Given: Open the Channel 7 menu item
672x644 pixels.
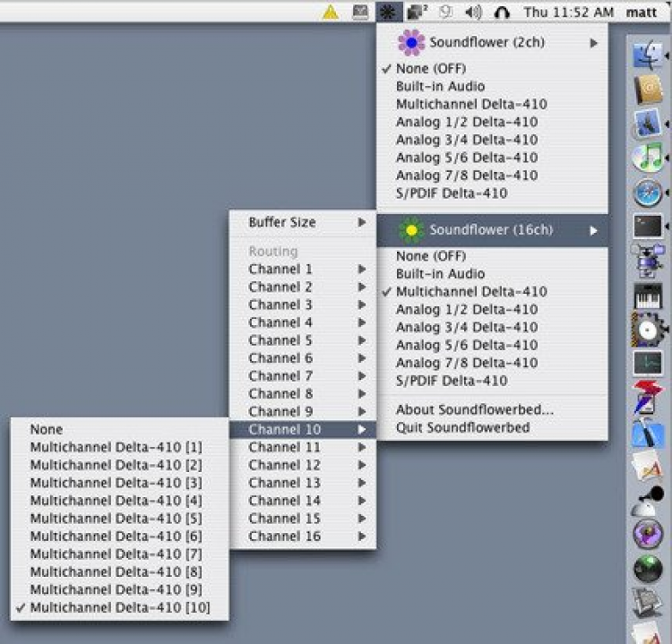Looking at the screenshot, I should [x=303, y=376].
